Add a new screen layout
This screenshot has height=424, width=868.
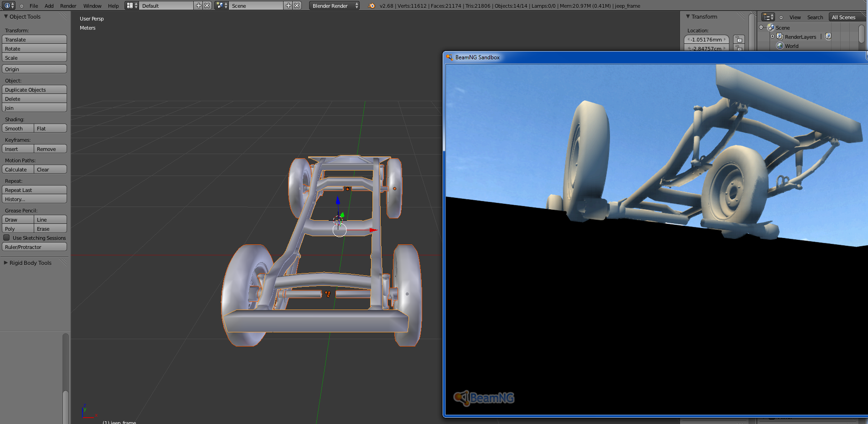click(198, 5)
